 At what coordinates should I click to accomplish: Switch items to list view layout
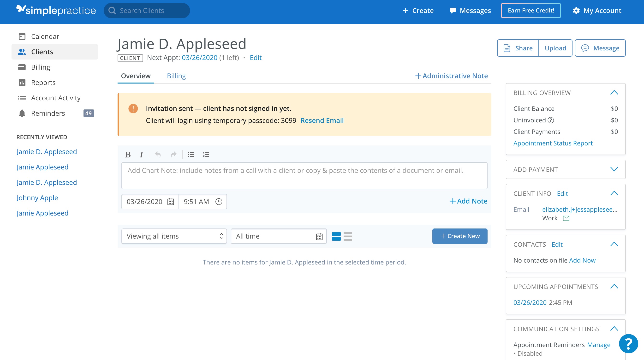pyautogui.click(x=348, y=236)
